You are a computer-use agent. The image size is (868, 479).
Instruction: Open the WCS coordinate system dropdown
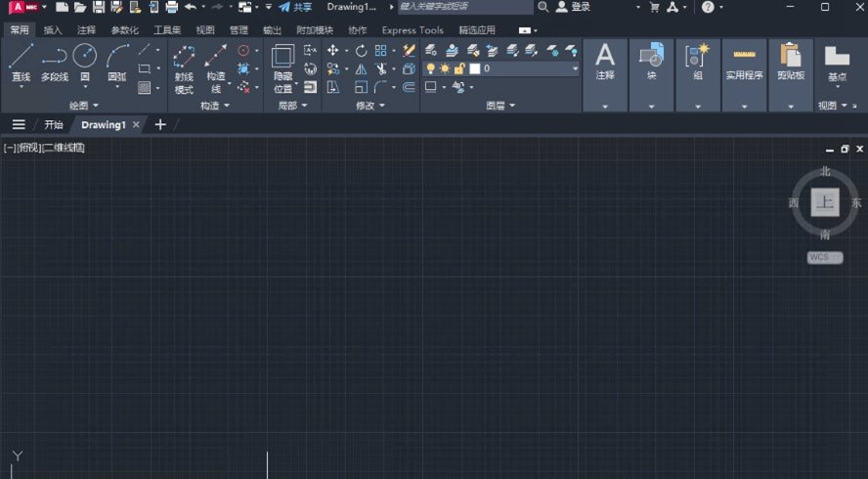tap(825, 257)
